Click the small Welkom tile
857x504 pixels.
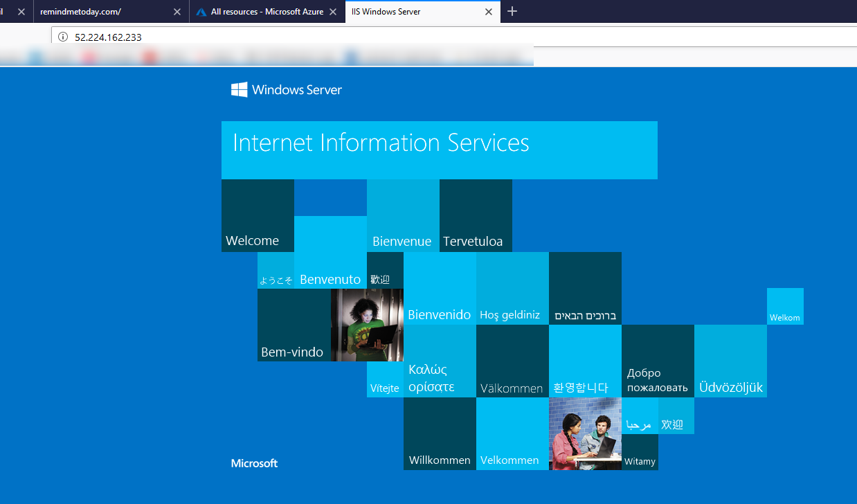point(785,306)
